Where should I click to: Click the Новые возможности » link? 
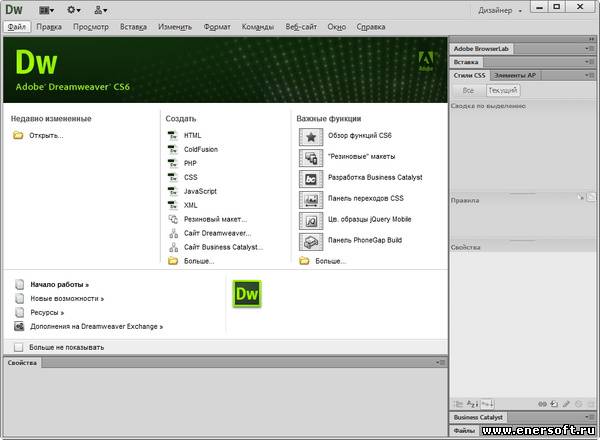pos(67,298)
